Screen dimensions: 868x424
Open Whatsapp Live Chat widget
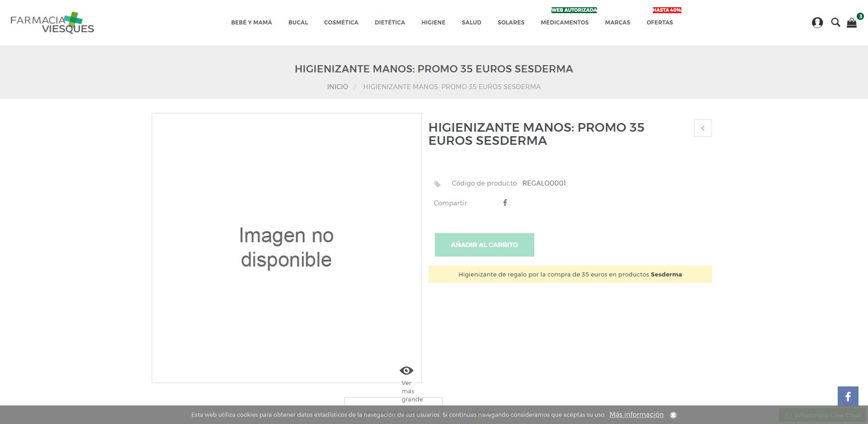click(x=822, y=415)
